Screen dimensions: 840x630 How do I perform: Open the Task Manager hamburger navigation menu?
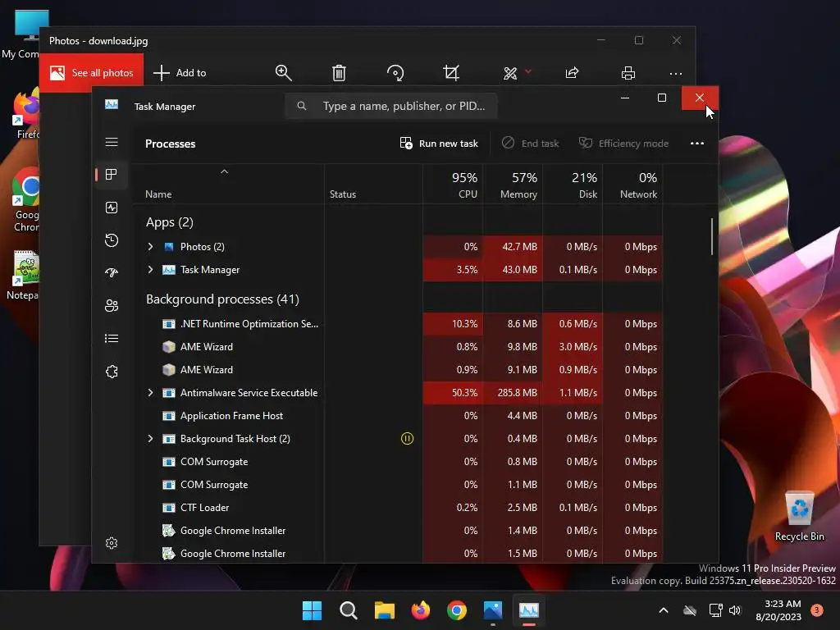point(112,142)
